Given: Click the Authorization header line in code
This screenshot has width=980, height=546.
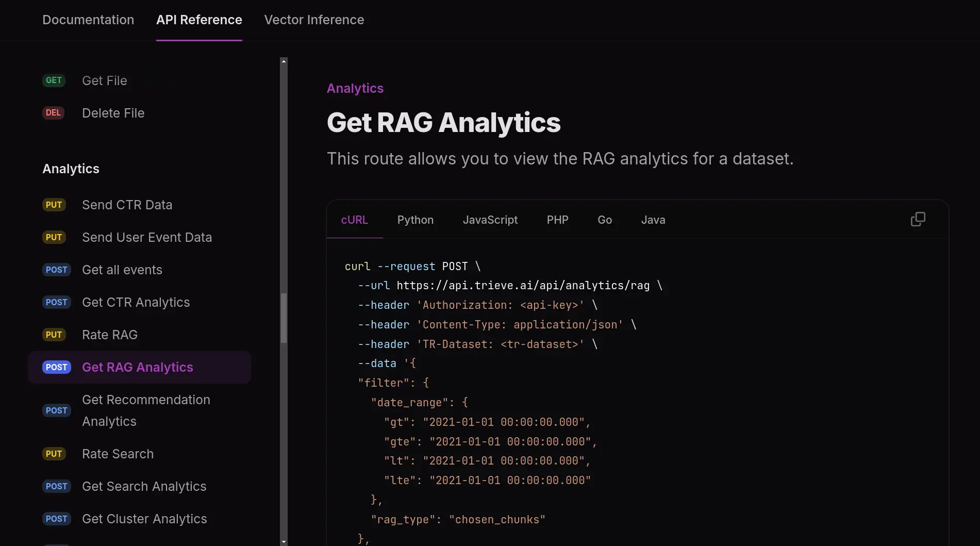Looking at the screenshot, I should click(x=478, y=305).
